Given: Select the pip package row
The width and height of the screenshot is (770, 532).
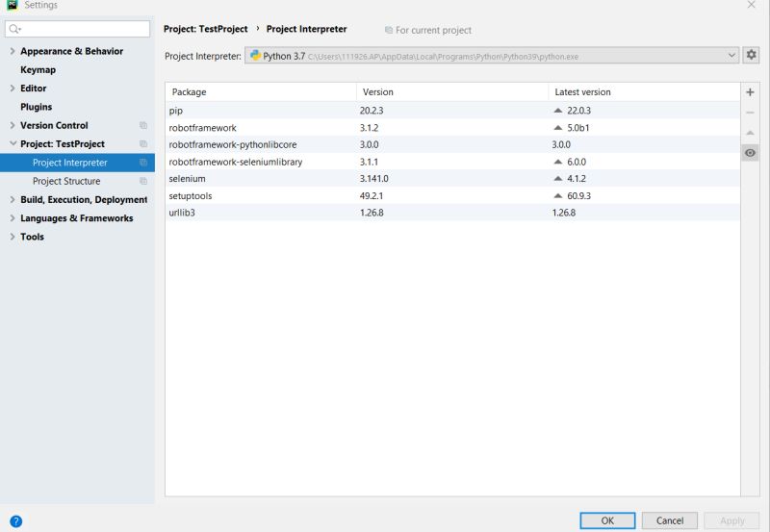Looking at the screenshot, I should click(452, 111).
